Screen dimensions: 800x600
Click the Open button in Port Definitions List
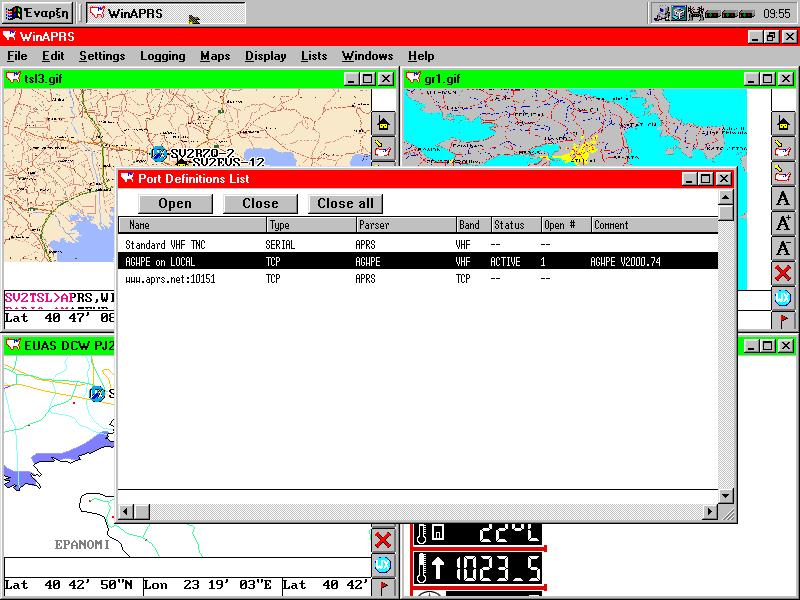[x=175, y=204]
